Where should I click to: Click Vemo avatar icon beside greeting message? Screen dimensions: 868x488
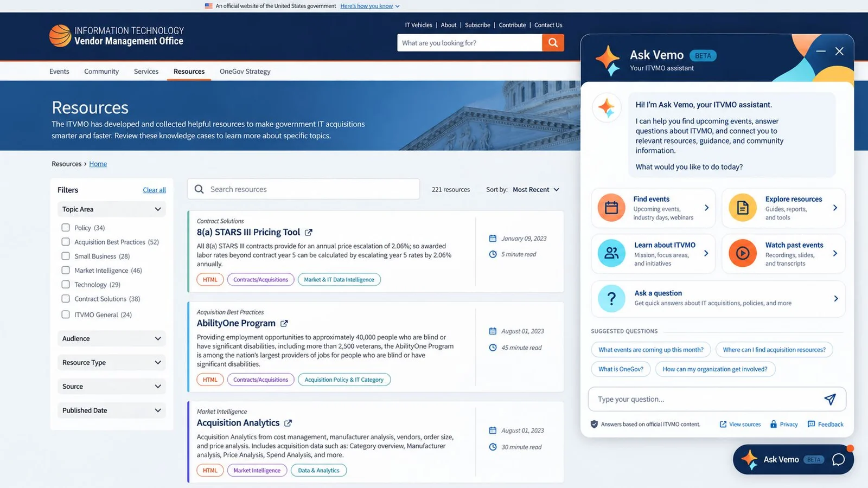coord(607,107)
